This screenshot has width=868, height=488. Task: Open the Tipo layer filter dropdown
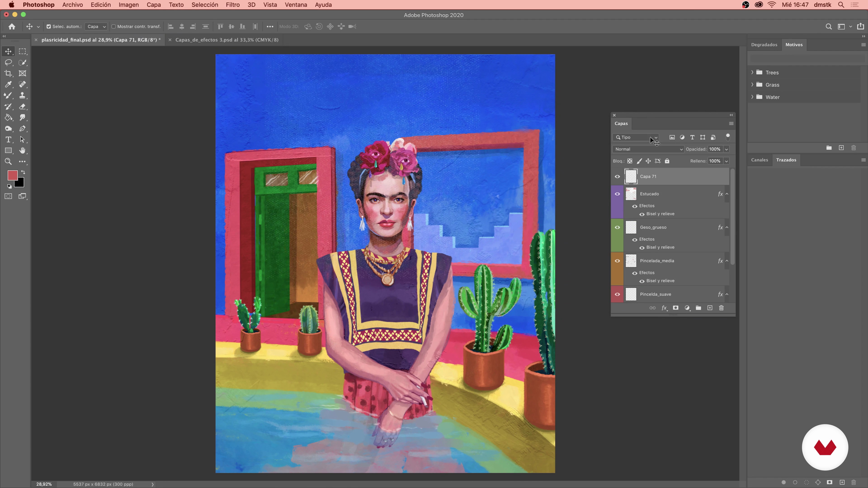pyautogui.click(x=636, y=137)
